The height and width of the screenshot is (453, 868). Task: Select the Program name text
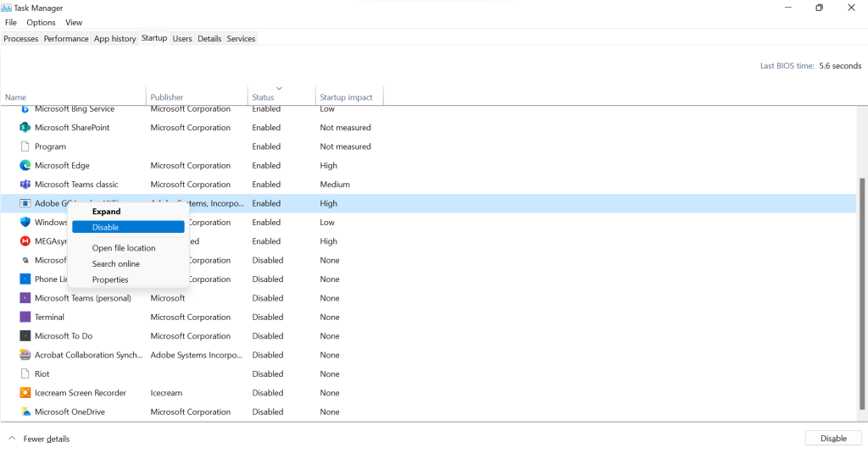point(50,146)
